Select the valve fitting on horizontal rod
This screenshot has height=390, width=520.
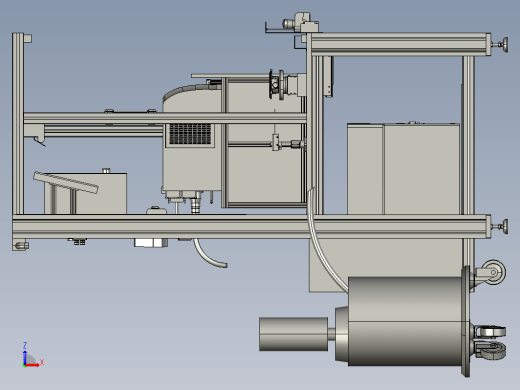coord(275,143)
